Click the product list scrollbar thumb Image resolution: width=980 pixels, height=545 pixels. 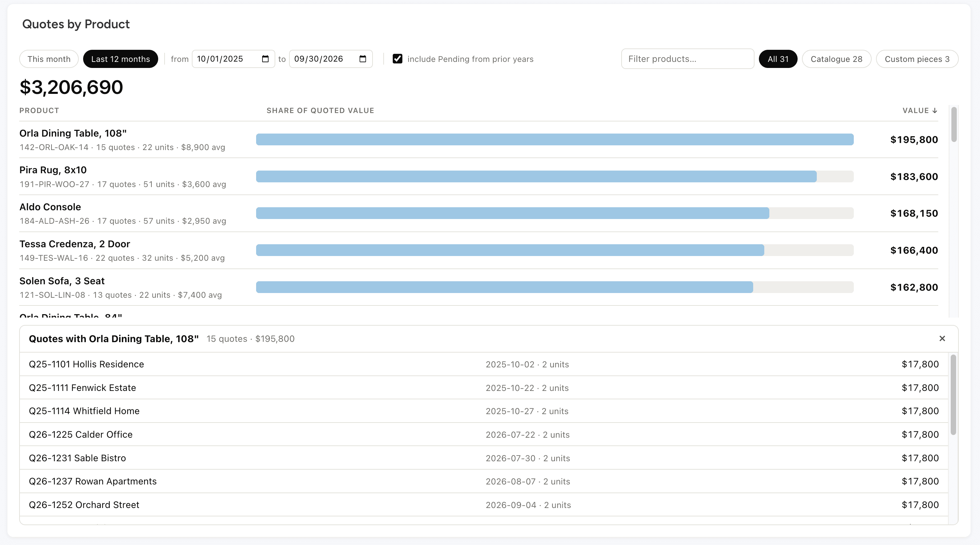point(954,124)
